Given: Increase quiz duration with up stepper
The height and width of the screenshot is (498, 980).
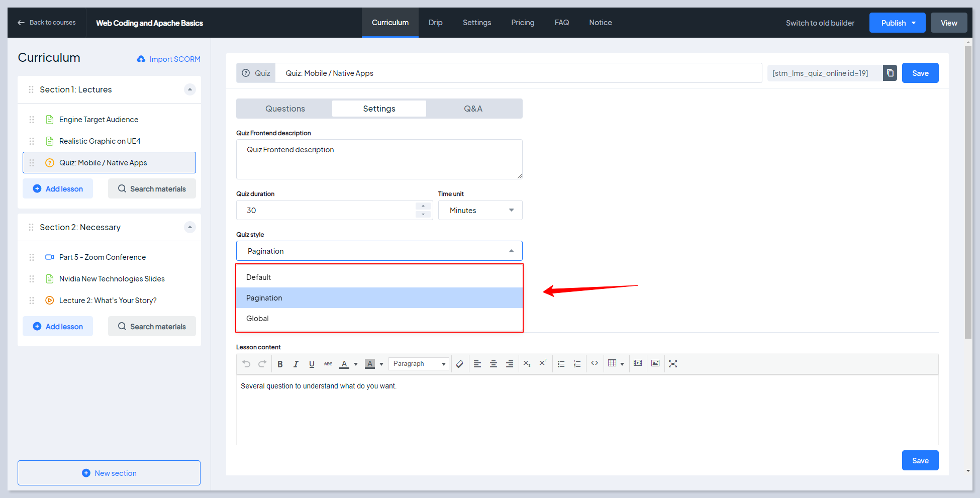Looking at the screenshot, I should pyautogui.click(x=423, y=206).
